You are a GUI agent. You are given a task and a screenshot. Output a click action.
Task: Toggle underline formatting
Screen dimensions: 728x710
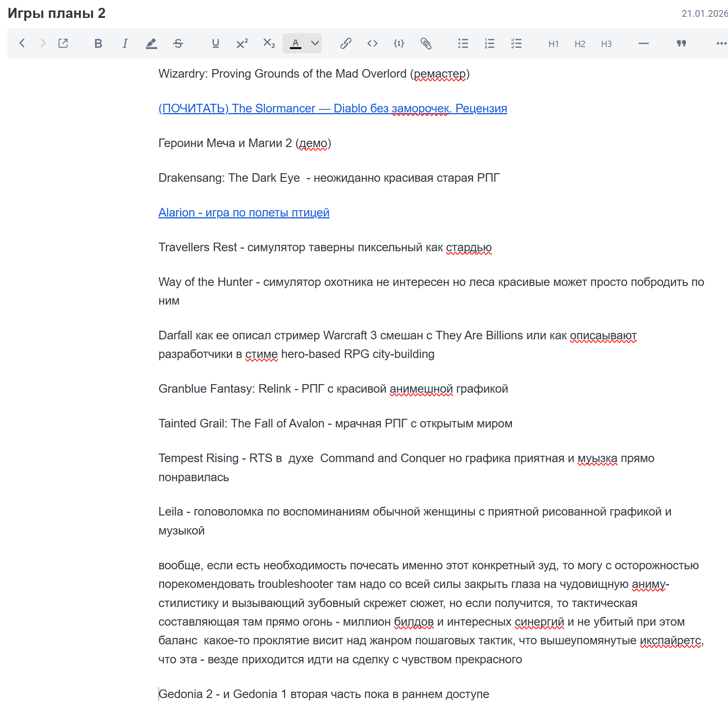coord(215,44)
